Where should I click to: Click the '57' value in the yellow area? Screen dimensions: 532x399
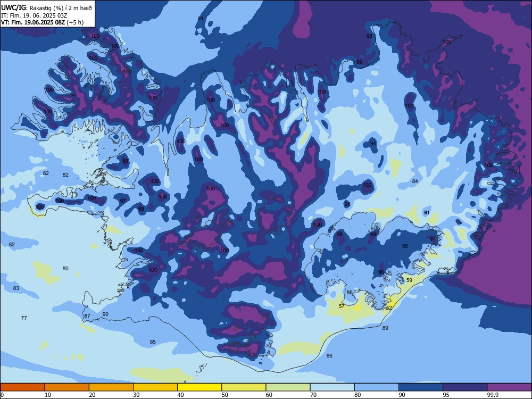click(342, 306)
